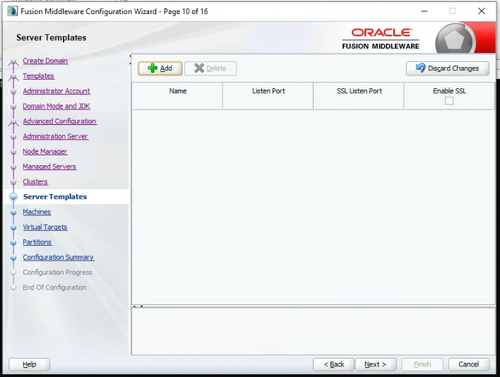Viewport: 500px width, 377px height.
Task: Close the Configuration Wizard window
Action: (481, 11)
